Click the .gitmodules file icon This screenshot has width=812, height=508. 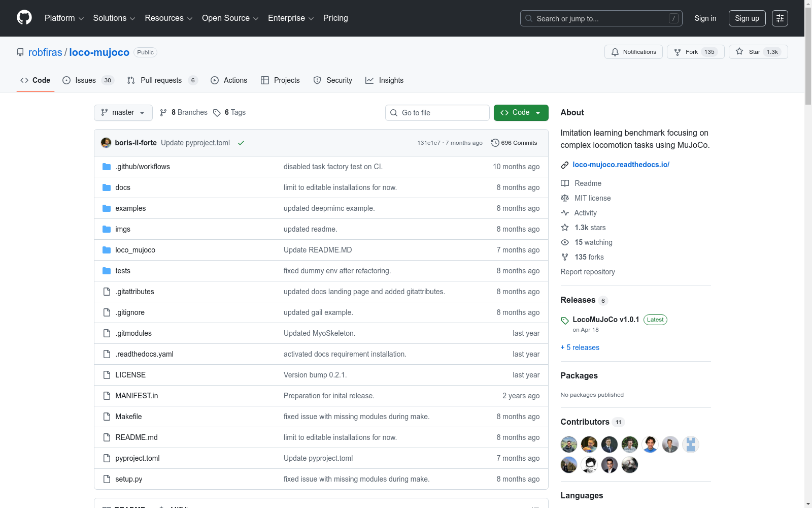tap(107, 333)
